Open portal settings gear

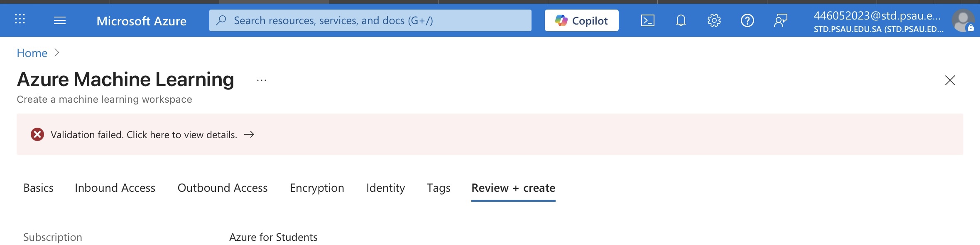point(714,20)
